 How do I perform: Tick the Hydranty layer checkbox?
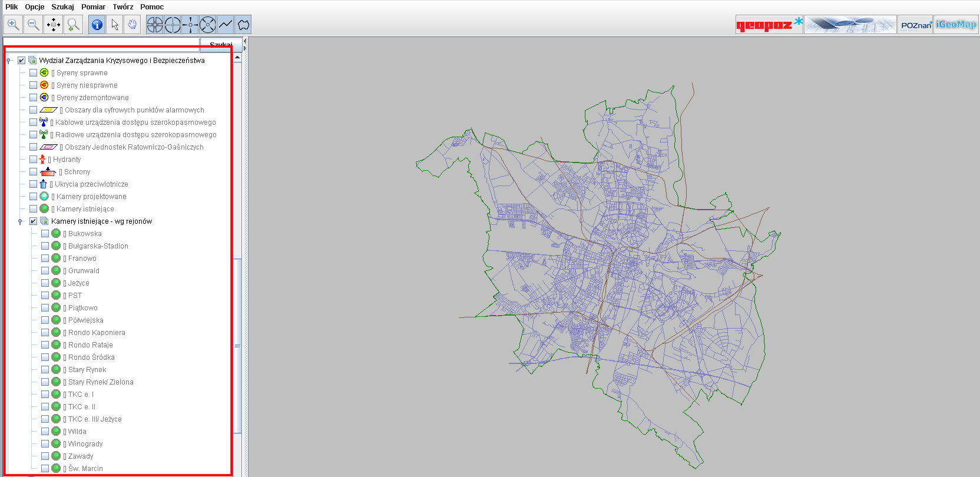click(34, 160)
